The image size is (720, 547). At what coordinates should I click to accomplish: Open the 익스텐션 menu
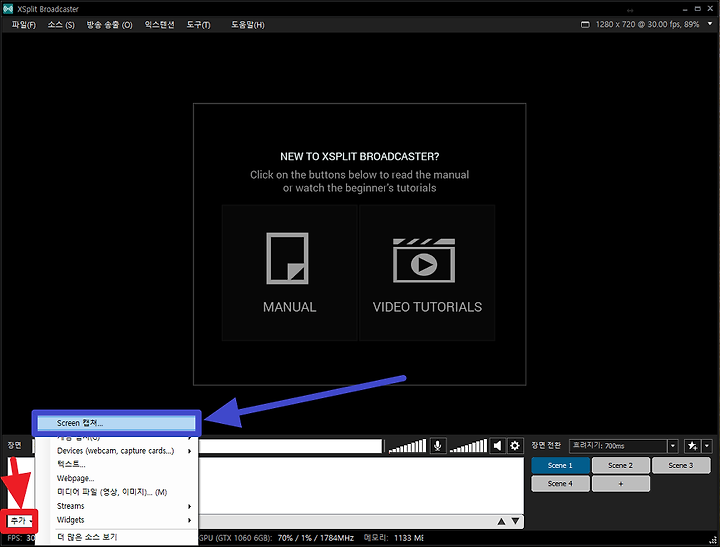point(159,25)
